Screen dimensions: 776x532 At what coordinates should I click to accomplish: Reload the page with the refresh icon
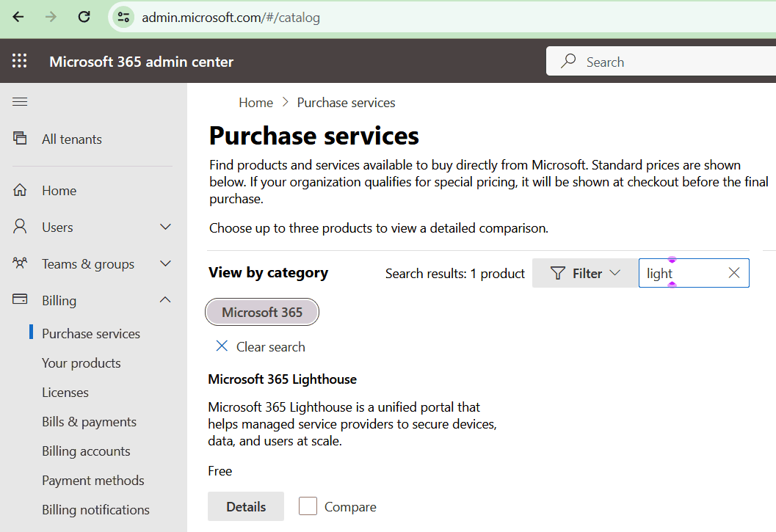point(84,18)
